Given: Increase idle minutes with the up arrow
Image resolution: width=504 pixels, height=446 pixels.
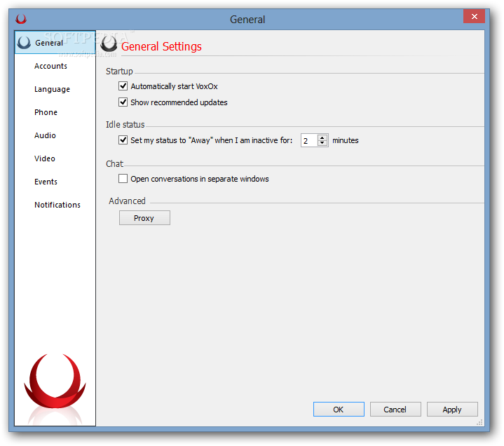Looking at the screenshot, I should pos(322,137).
